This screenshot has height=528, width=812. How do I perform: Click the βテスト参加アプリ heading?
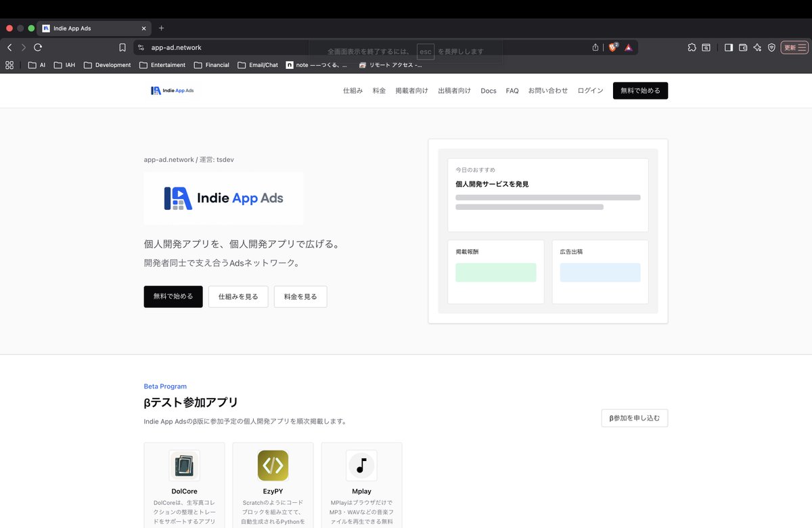point(191,403)
